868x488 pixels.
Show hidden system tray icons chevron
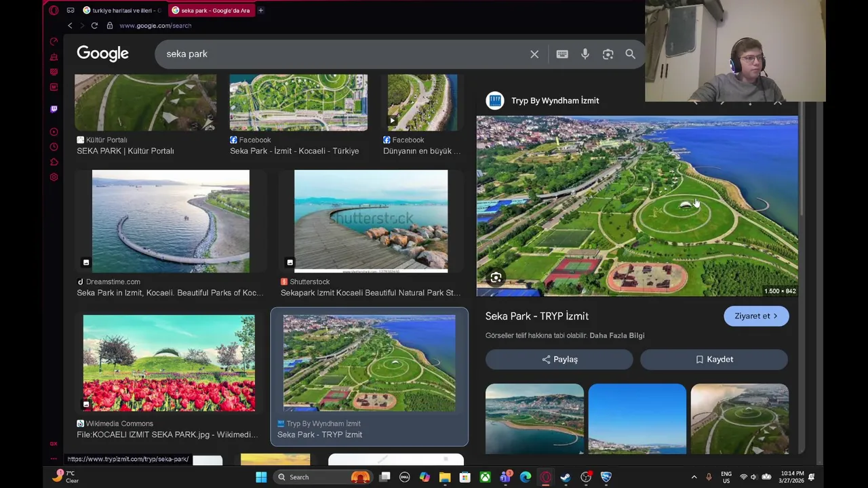[x=694, y=477]
